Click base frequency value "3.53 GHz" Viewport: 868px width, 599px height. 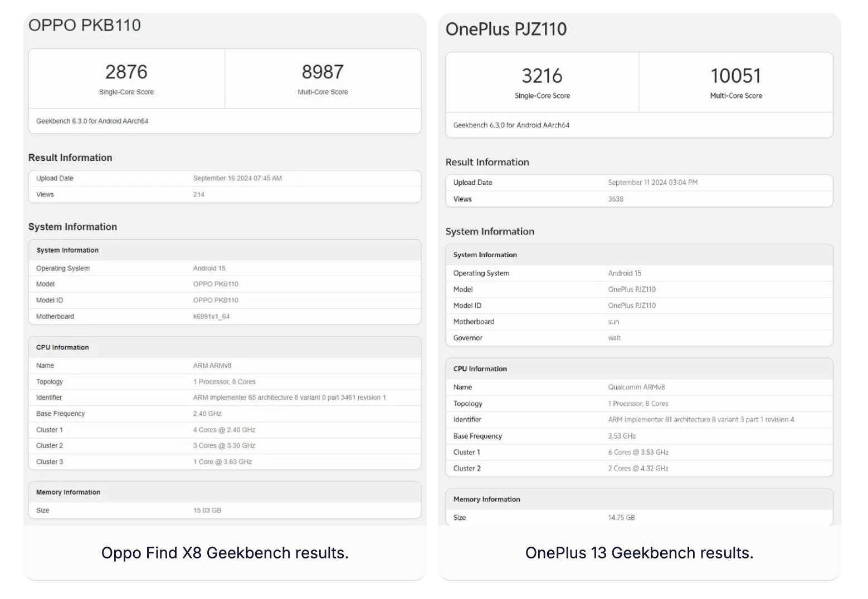[622, 436]
